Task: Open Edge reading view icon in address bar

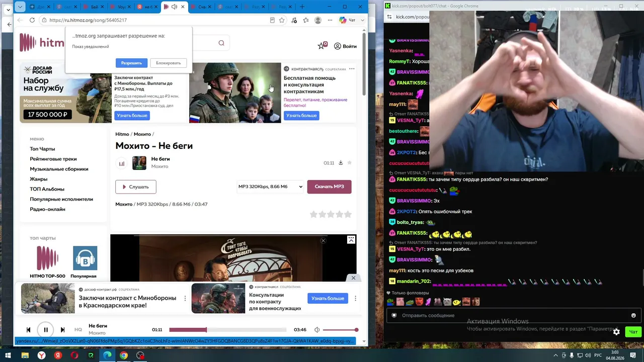Action: coord(272,20)
